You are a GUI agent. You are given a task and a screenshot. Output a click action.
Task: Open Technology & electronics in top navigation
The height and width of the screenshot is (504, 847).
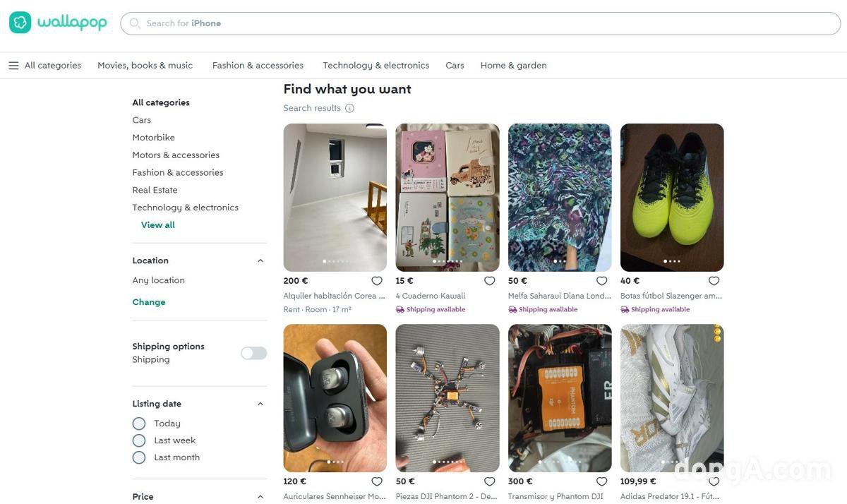(376, 66)
